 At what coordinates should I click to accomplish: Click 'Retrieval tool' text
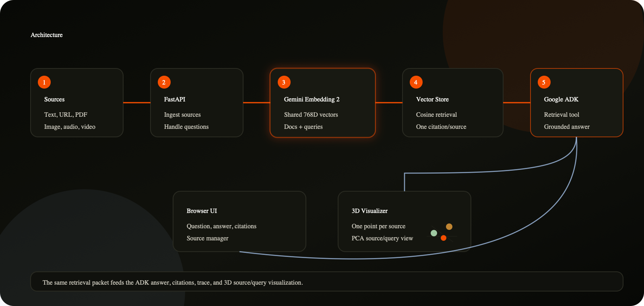click(x=561, y=115)
